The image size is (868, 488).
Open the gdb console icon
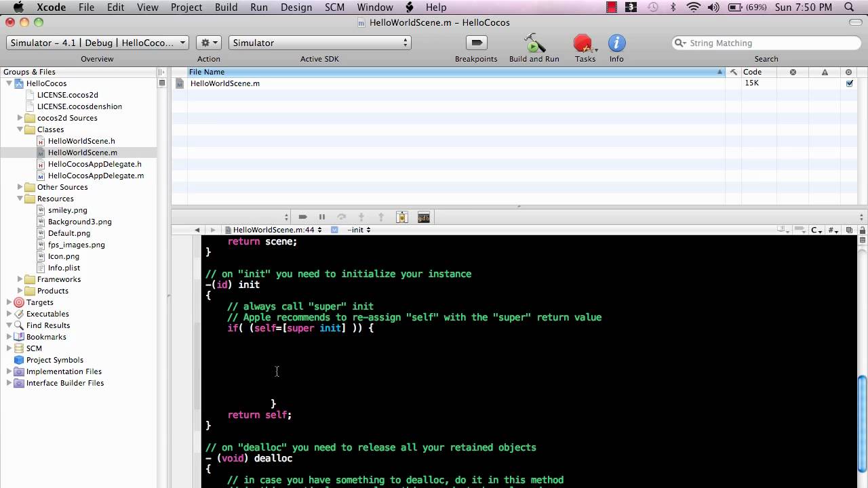pyautogui.click(x=424, y=217)
